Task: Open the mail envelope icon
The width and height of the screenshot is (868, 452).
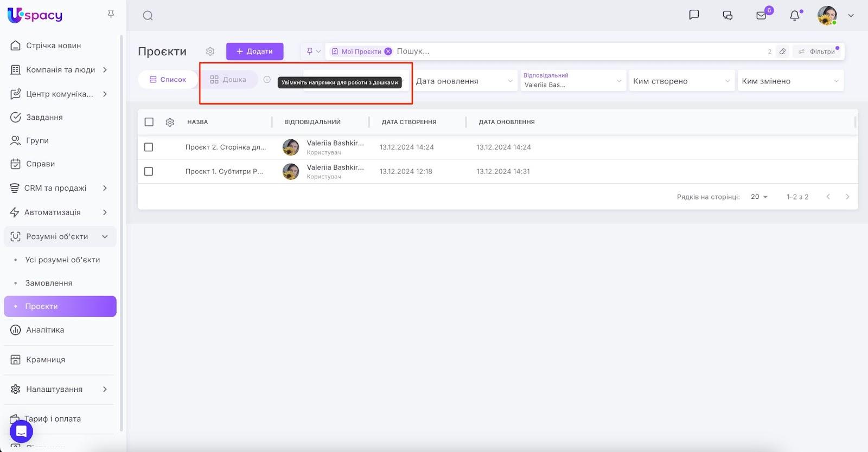Action: click(x=761, y=16)
